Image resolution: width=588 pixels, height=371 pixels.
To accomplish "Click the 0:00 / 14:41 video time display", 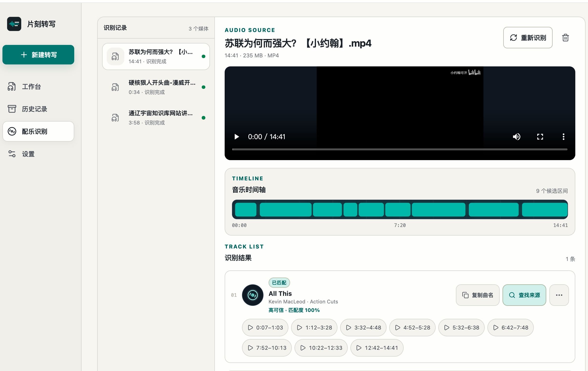I will pyautogui.click(x=267, y=137).
